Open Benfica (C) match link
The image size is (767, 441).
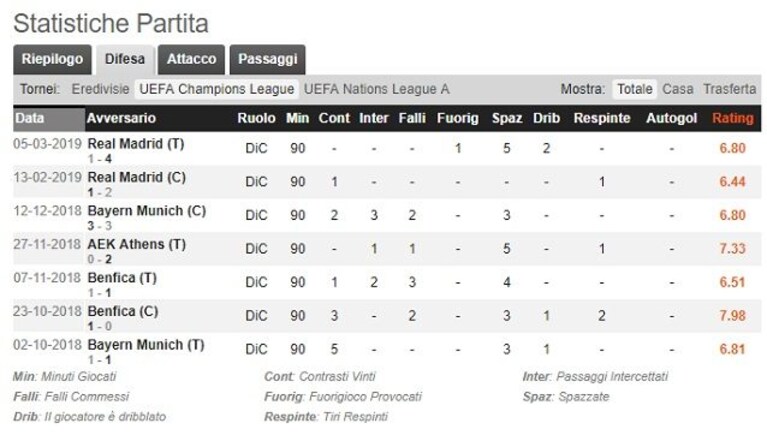pos(122,311)
